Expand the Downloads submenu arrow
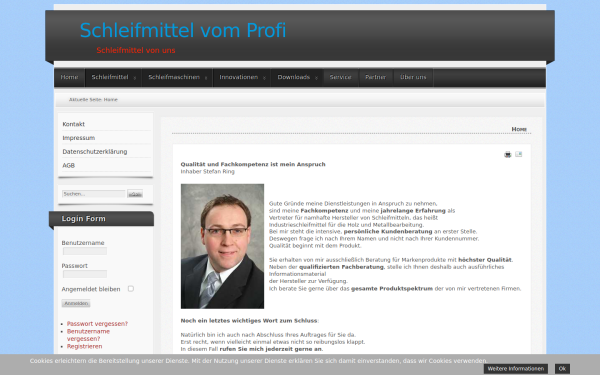The height and width of the screenshot is (375, 600). point(316,78)
